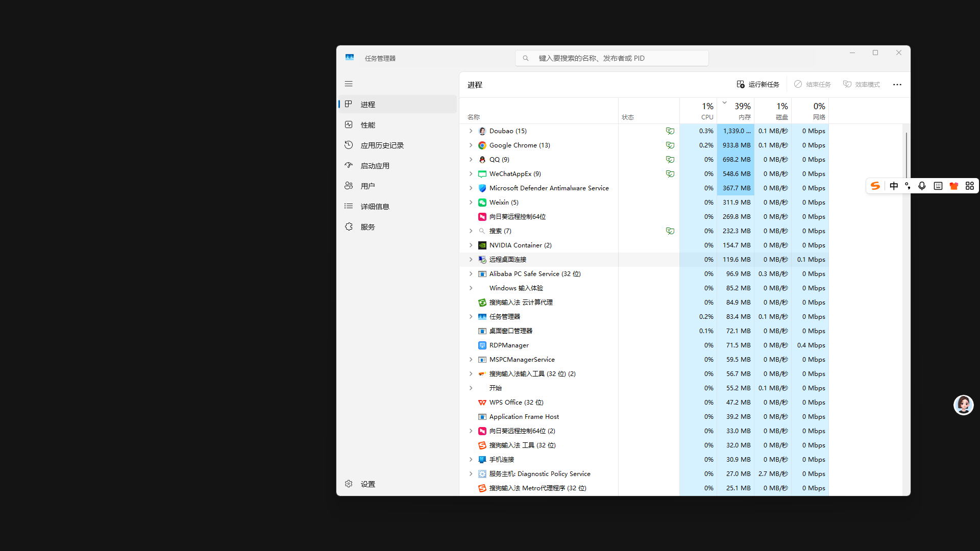Toggle Sogou punctuation mode icon

(x=908, y=186)
